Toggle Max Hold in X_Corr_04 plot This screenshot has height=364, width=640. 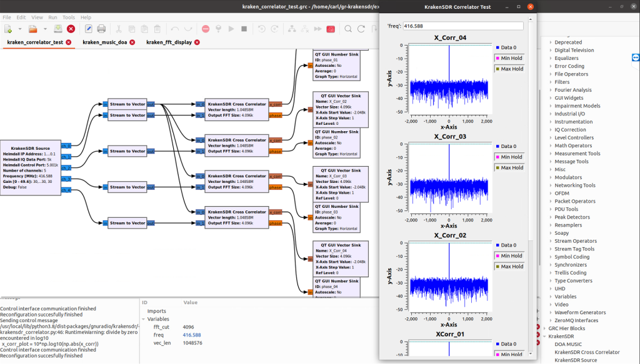tap(509, 69)
